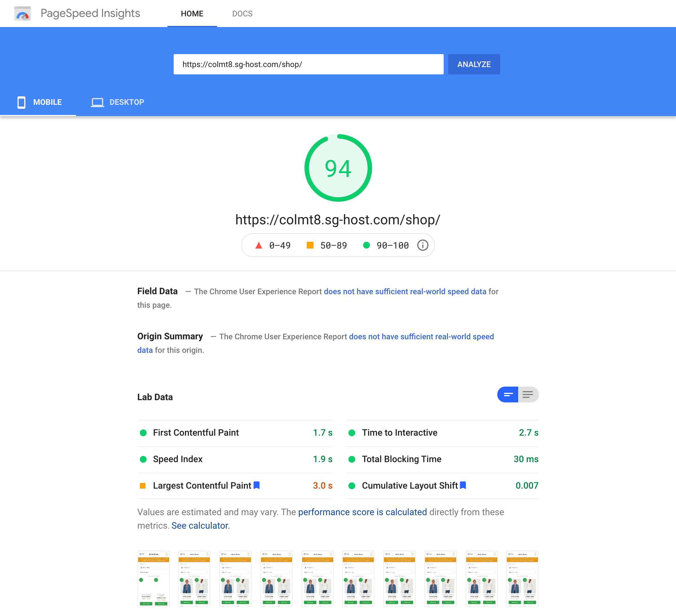Click the score legend info icon

pyautogui.click(x=423, y=245)
